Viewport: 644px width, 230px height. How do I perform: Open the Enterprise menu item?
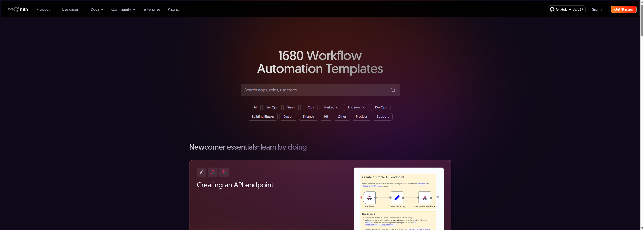[x=151, y=9]
